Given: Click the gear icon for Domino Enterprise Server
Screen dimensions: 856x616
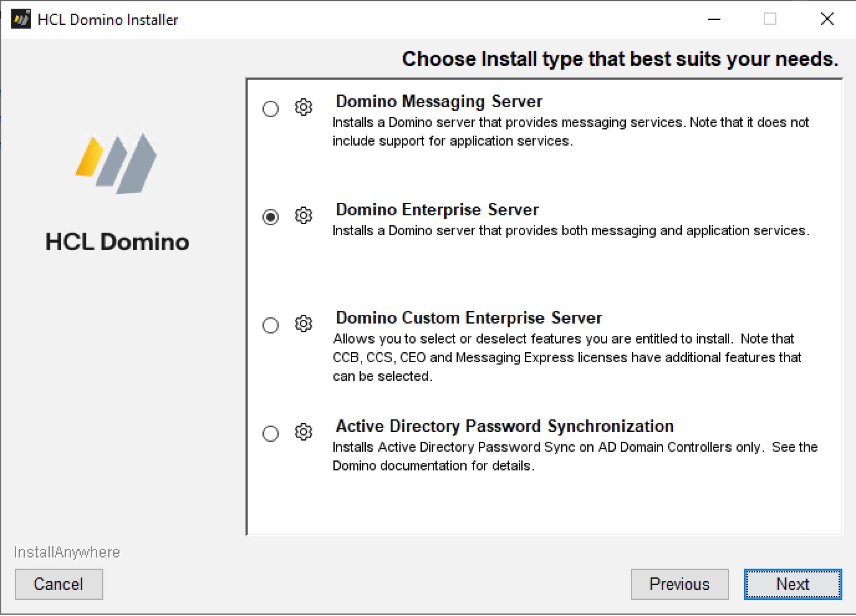Looking at the screenshot, I should (x=303, y=216).
